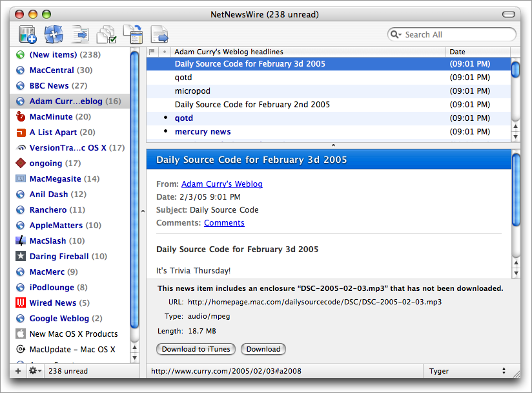Select the AppleMatters subscription
Screen dimensions: 532x393
[x=70, y=225]
